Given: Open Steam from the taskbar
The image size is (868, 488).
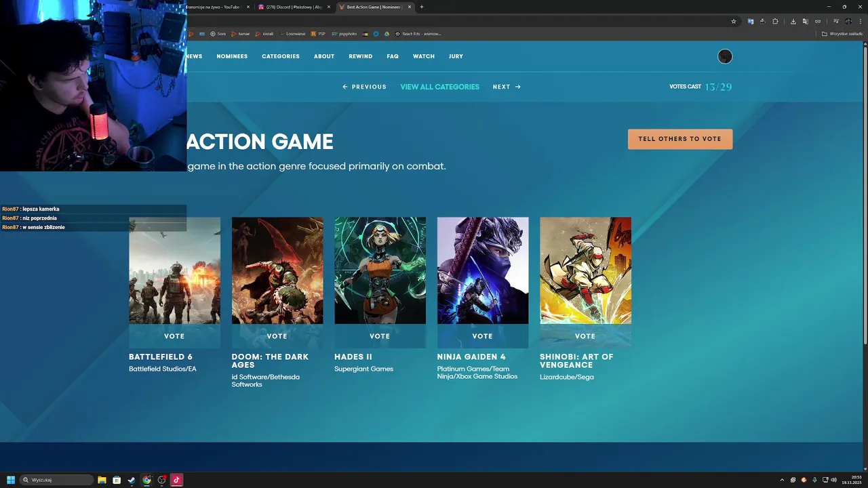Looking at the screenshot, I should click(132, 480).
